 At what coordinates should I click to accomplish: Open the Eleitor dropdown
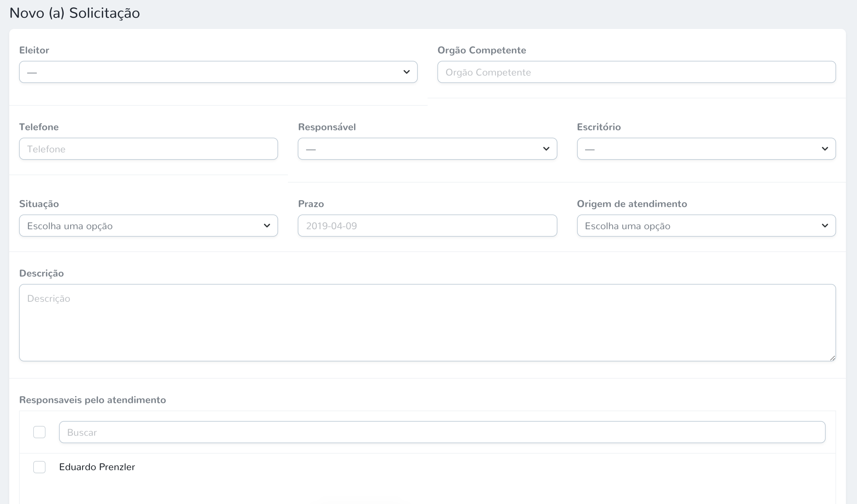[x=218, y=72]
